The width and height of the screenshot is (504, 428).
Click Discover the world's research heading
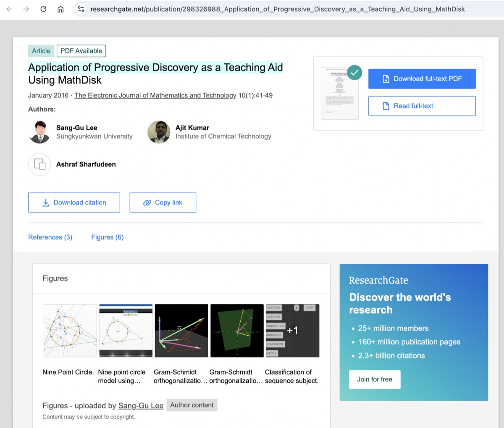[400, 304]
